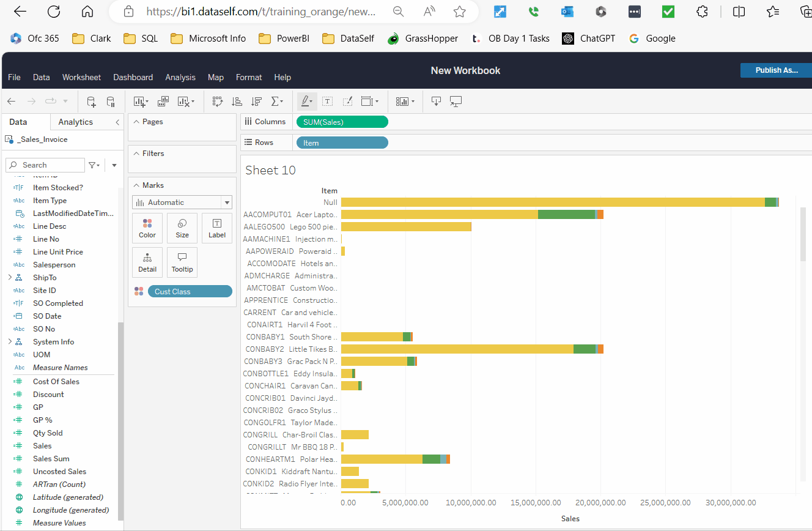Click the Swap Rows and Columns icon
Viewport: 812px width, 531px height.
218,102
